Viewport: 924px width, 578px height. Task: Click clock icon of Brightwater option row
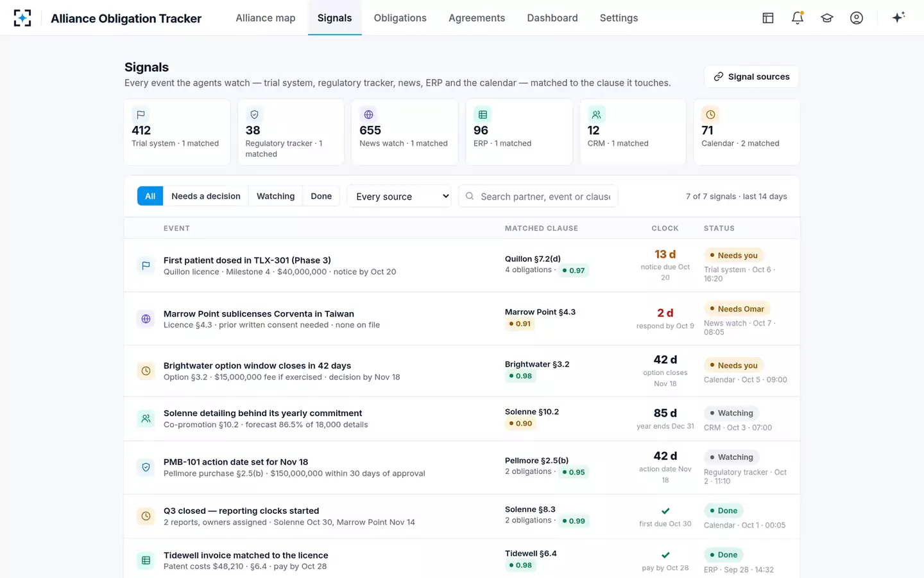(146, 371)
